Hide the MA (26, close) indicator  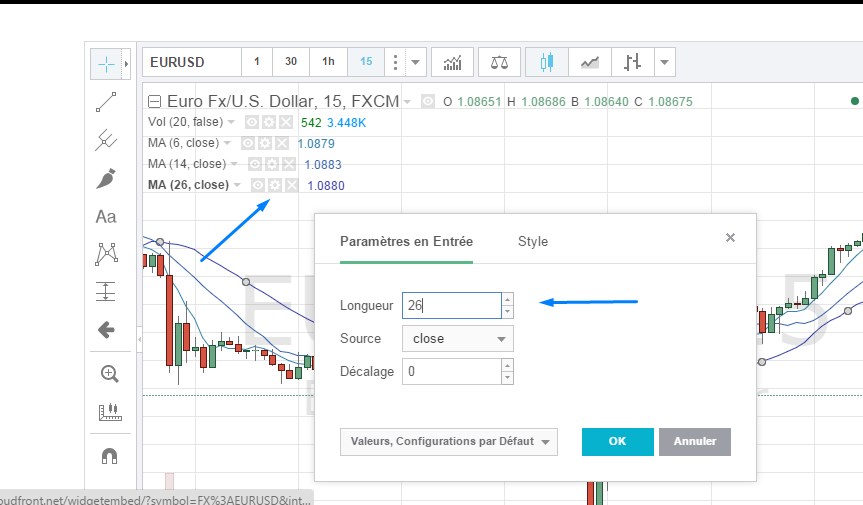(258, 185)
